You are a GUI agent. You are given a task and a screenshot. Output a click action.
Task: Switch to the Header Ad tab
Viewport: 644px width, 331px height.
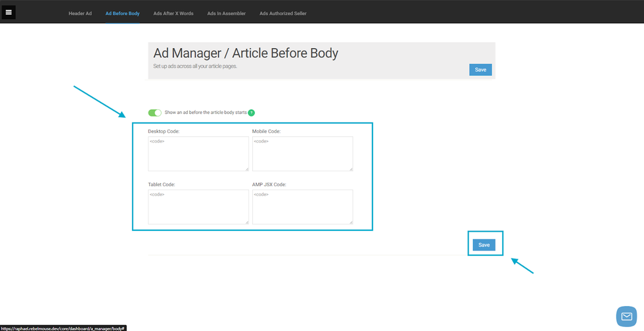[80, 13]
